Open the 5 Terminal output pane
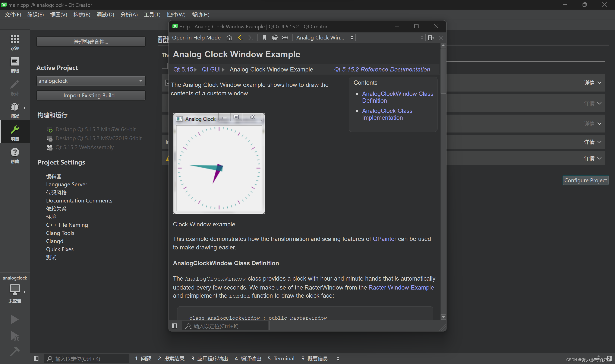This screenshot has height=364, width=615. click(281, 358)
